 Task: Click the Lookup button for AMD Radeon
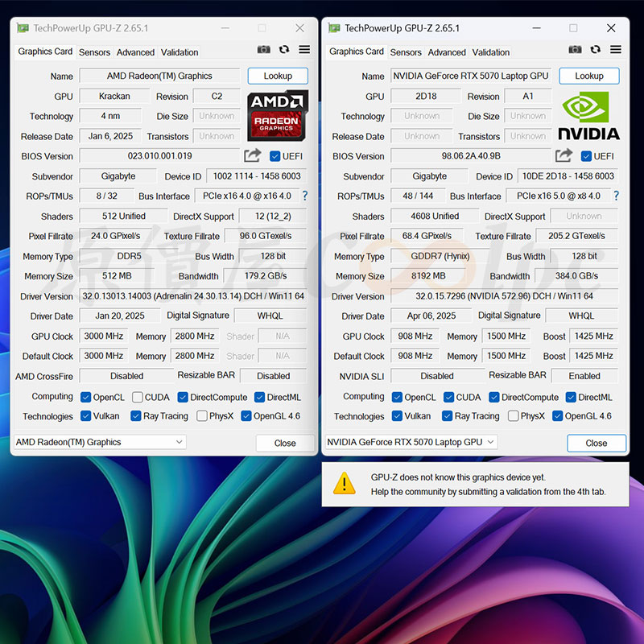278,76
